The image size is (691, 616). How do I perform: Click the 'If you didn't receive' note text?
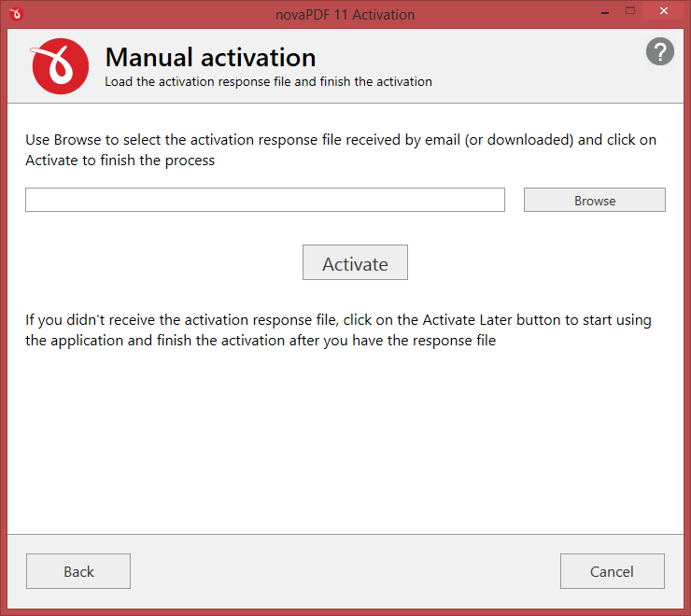pos(338,329)
